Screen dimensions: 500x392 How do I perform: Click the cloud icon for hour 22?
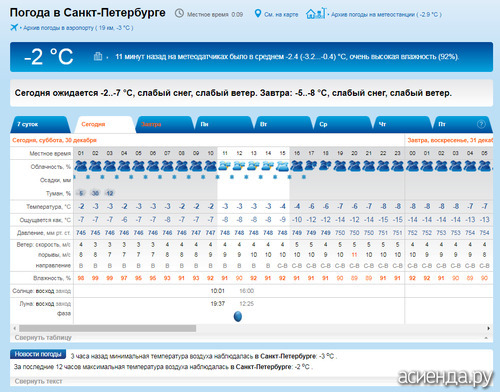click(383, 166)
